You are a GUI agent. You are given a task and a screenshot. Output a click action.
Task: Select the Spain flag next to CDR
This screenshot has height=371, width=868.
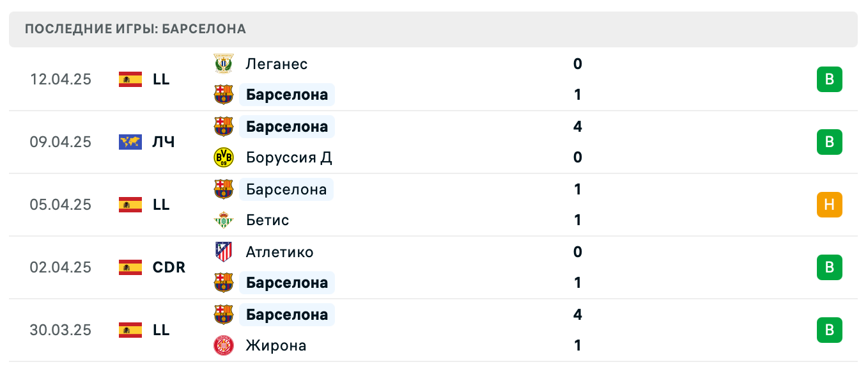(130, 267)
